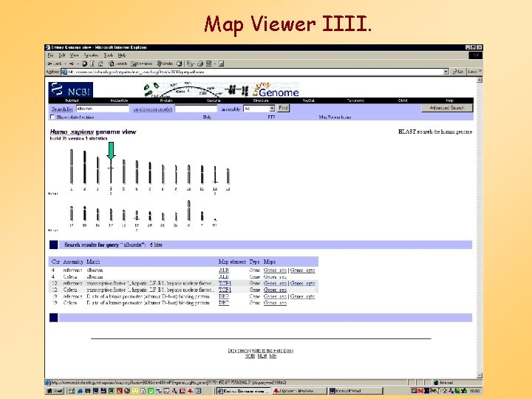Click the Mail toolbar icon
This screenshot has width=532, height=399.
[x=191, y=64]
